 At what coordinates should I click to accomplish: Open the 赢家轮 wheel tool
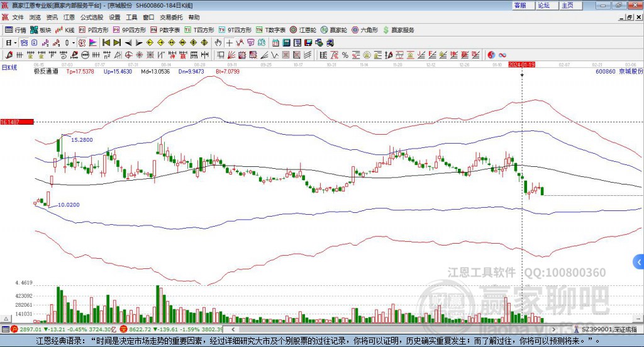coord(334,30)
